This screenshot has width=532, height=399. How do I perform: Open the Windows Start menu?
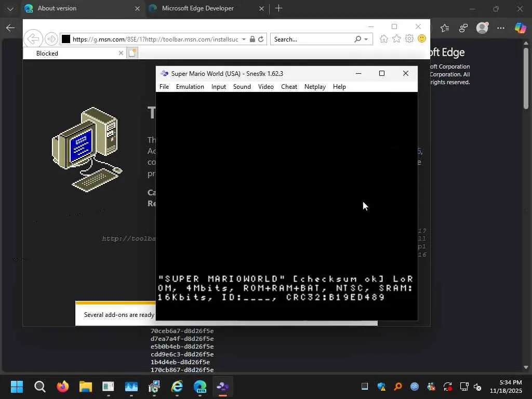click(x=17, y=387)
